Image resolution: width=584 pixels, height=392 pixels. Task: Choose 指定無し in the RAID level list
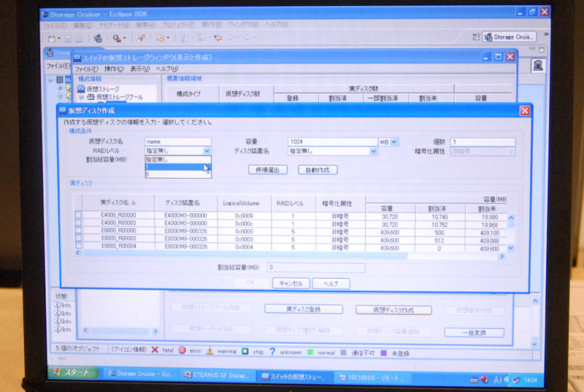tap(178, 160)
